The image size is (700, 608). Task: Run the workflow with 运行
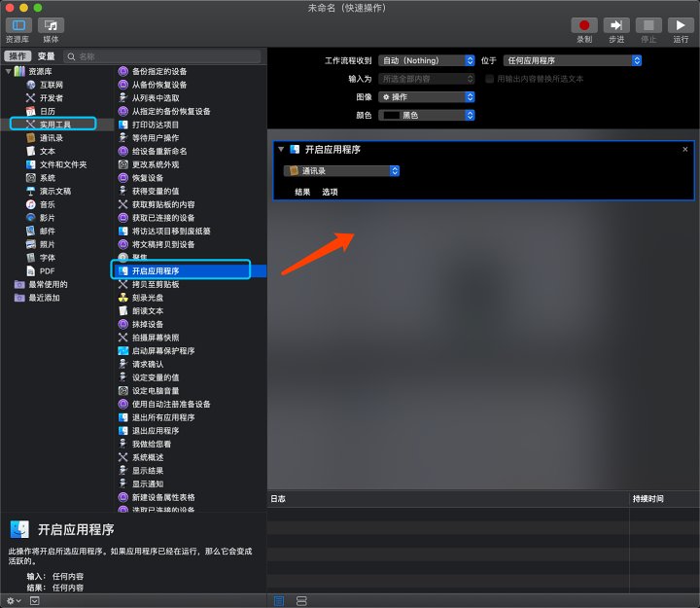681,25
